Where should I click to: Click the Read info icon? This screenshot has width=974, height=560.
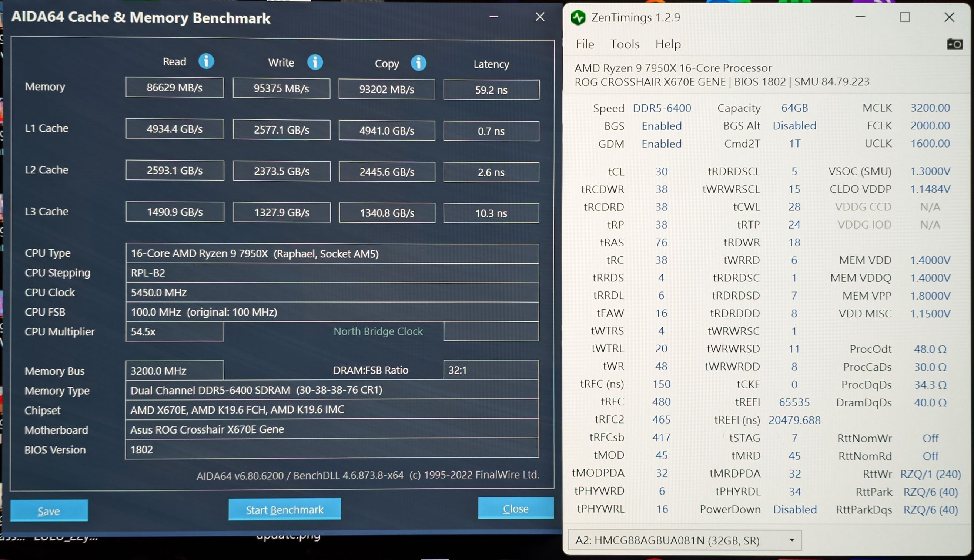[x=206, y=61]
